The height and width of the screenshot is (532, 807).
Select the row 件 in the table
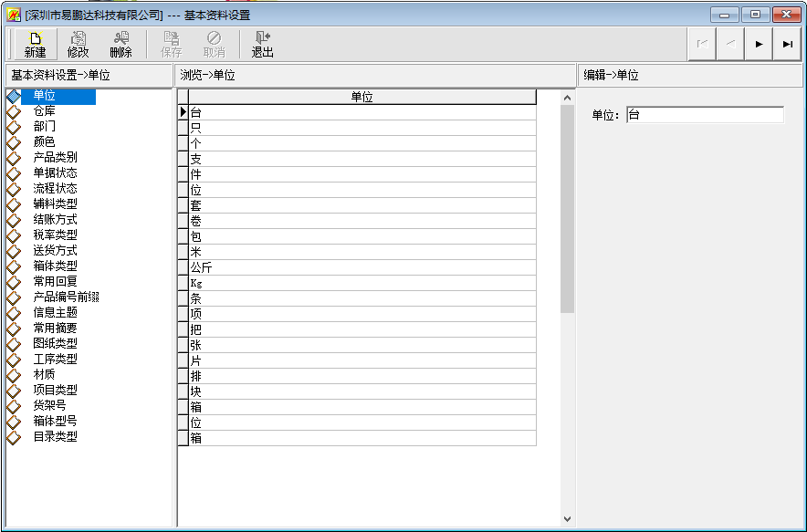tap(362, 174)
